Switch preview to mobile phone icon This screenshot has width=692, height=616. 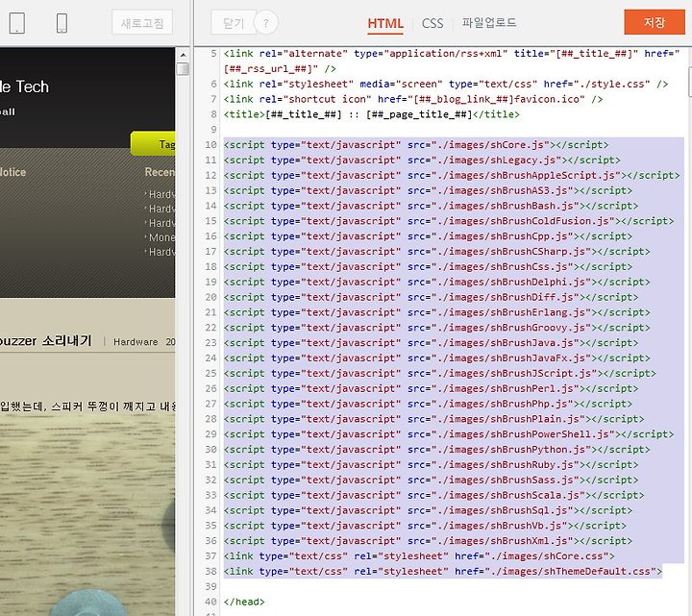pos(62,23)
